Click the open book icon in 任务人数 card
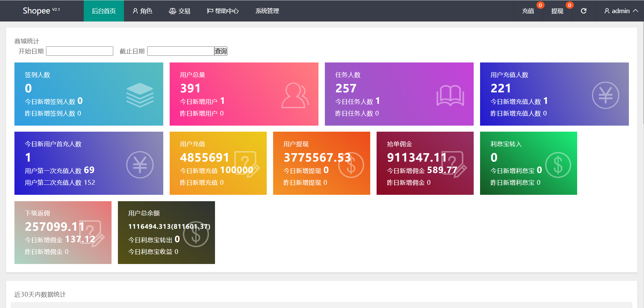 coord(450,96)
